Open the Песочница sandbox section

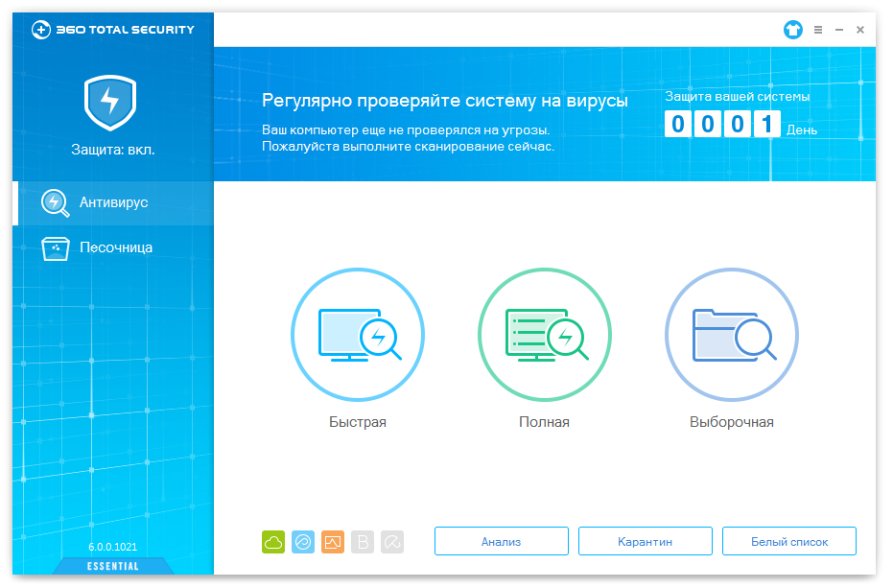[113, 247]
